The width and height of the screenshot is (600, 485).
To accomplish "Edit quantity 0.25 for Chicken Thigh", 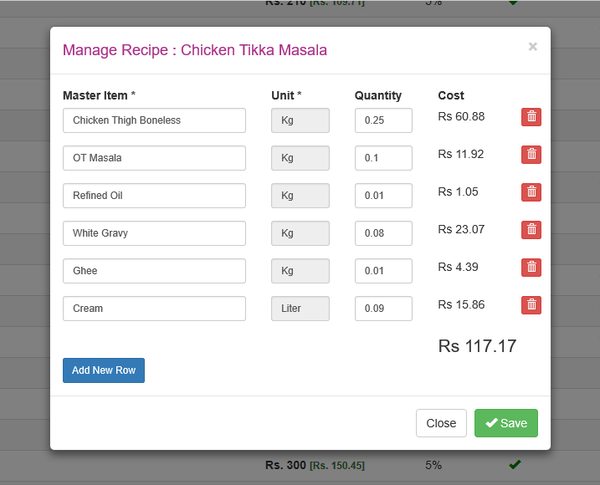I will 383,121.
